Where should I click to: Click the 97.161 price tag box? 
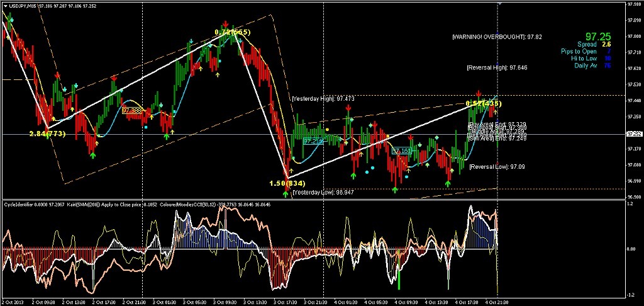[x=402, y=151]
